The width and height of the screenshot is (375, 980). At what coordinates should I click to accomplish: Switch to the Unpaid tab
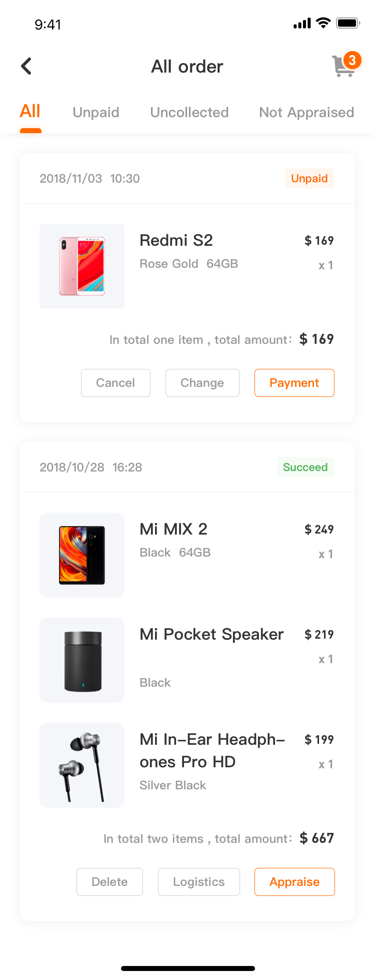click(96, 112)
